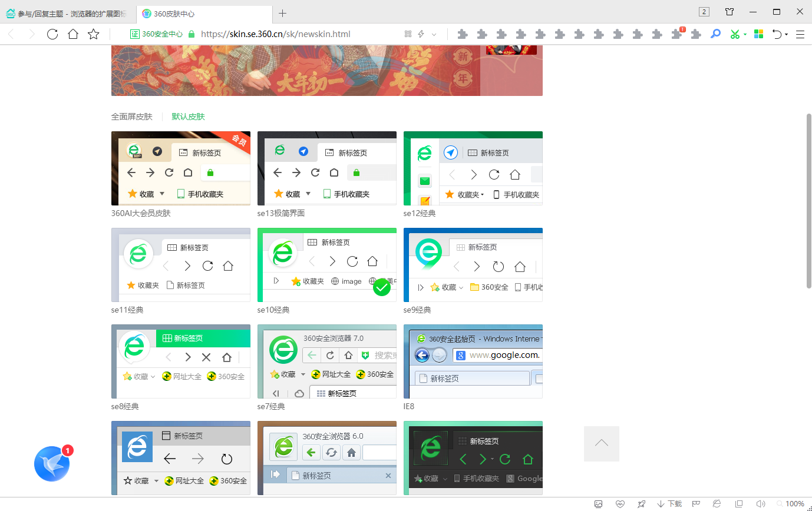Image resolution: width=812 pixels, height=511 pixels.
Task: Click the blue key password manager icon
Action: click(x=715, y=34)
